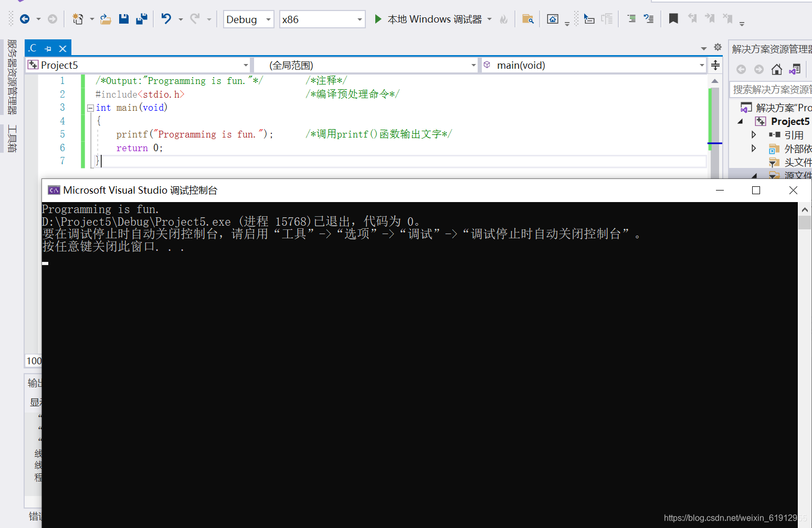This screenshot has width=812, height=528.
Task: Click the grayed navigate forward arrow
Action: (x=52, y=19)
